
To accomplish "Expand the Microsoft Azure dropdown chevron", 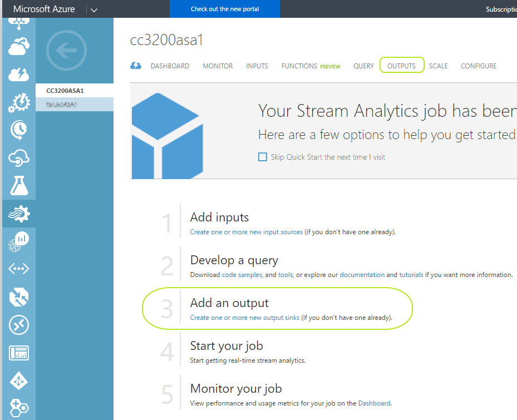I will (94, 10).
